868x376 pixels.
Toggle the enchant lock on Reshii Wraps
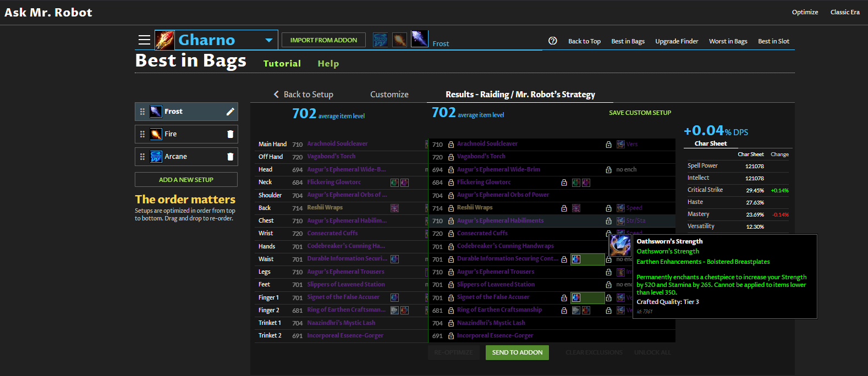(608, 208)
